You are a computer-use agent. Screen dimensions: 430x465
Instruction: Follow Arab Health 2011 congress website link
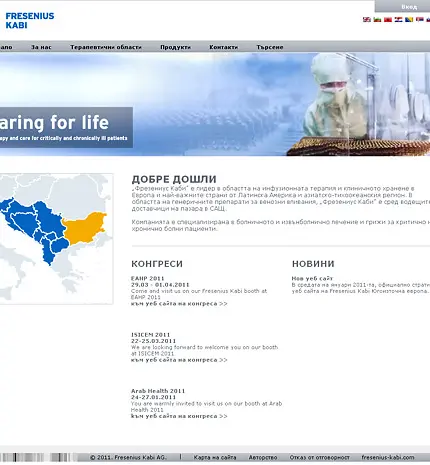click(179, 416)
